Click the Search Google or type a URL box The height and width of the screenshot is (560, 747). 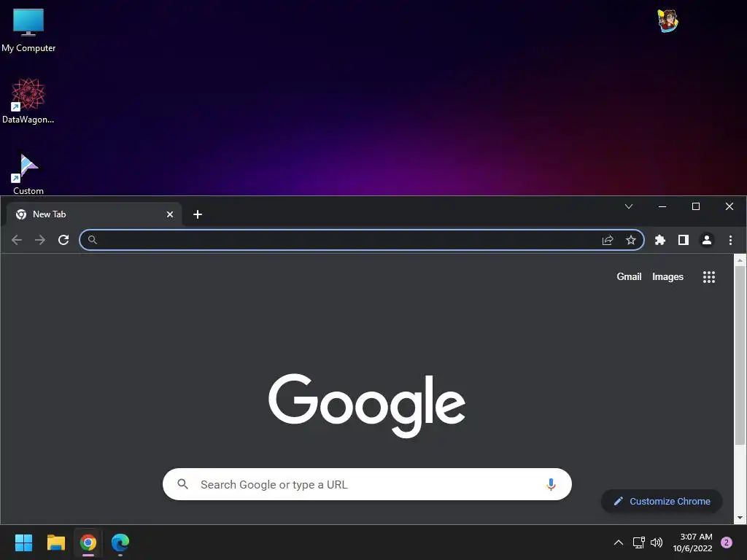[x=367, y=484]
